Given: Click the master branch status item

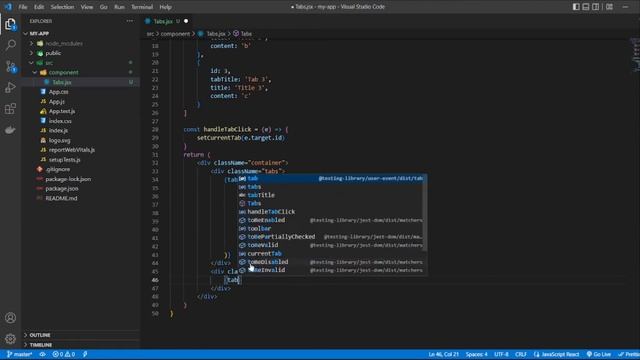Looking at the screenshot, I should click(x=20, y=354).
